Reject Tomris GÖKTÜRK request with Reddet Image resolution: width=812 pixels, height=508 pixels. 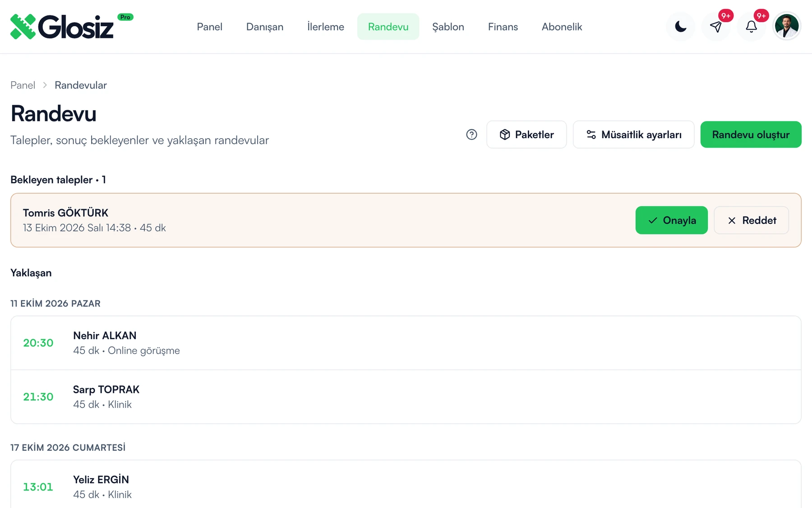(x=751, y=220)
